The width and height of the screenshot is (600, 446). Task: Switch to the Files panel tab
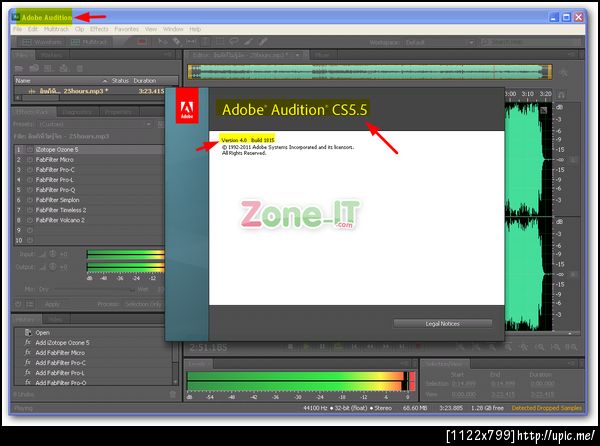[23, 55]
